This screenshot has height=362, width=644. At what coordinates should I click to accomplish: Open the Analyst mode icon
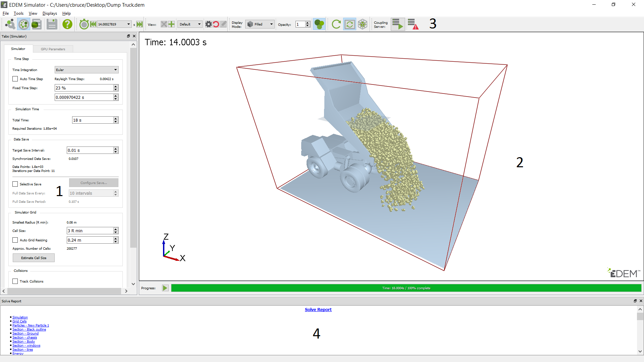point(37,24)
